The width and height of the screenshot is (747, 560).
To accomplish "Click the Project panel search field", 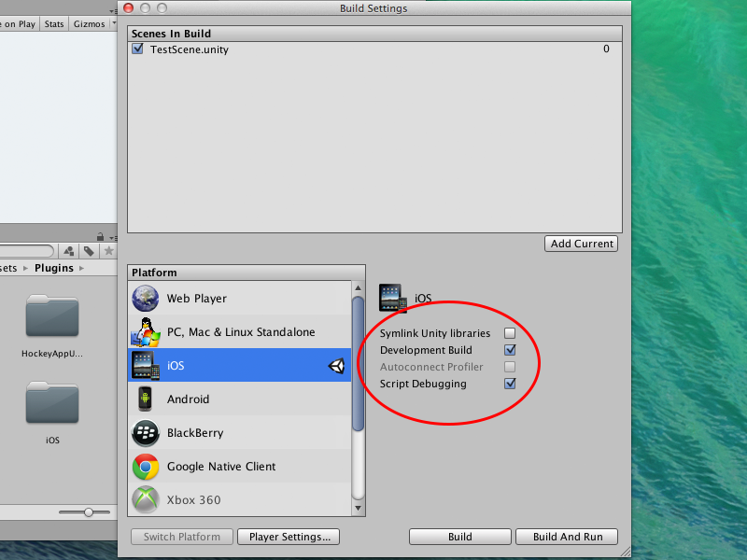I will (x=27, y=251).
